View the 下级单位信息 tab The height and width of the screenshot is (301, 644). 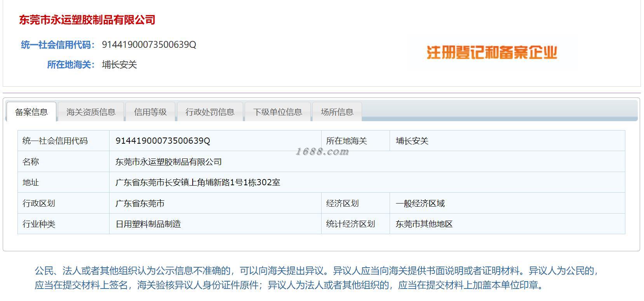point(278,112)
